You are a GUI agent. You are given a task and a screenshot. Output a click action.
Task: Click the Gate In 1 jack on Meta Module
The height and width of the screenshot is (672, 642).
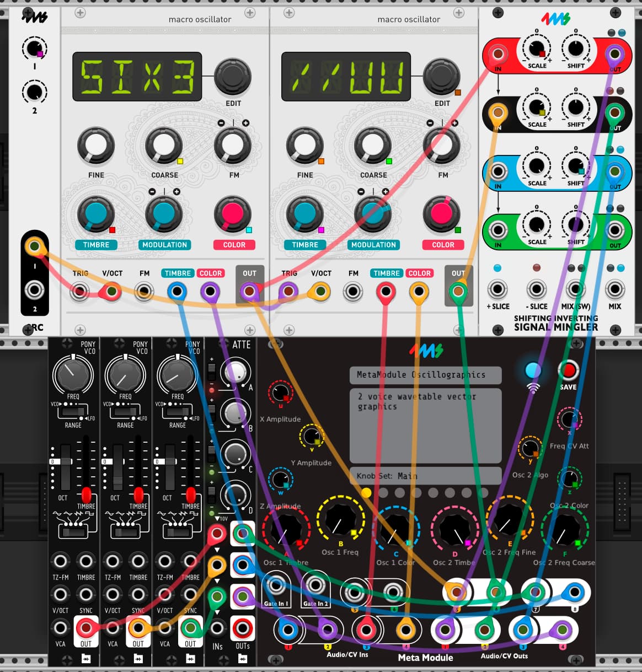click(275, 585)
